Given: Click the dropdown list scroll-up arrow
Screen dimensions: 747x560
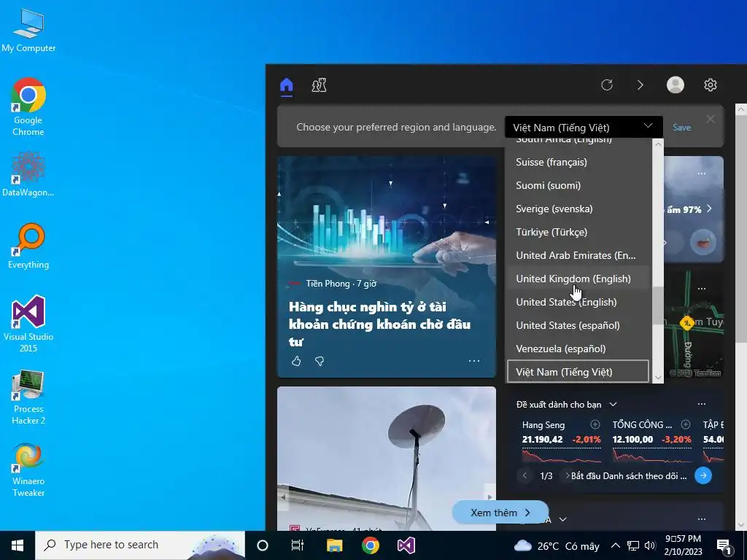Looking at the screenshot, I should point(658,144).
